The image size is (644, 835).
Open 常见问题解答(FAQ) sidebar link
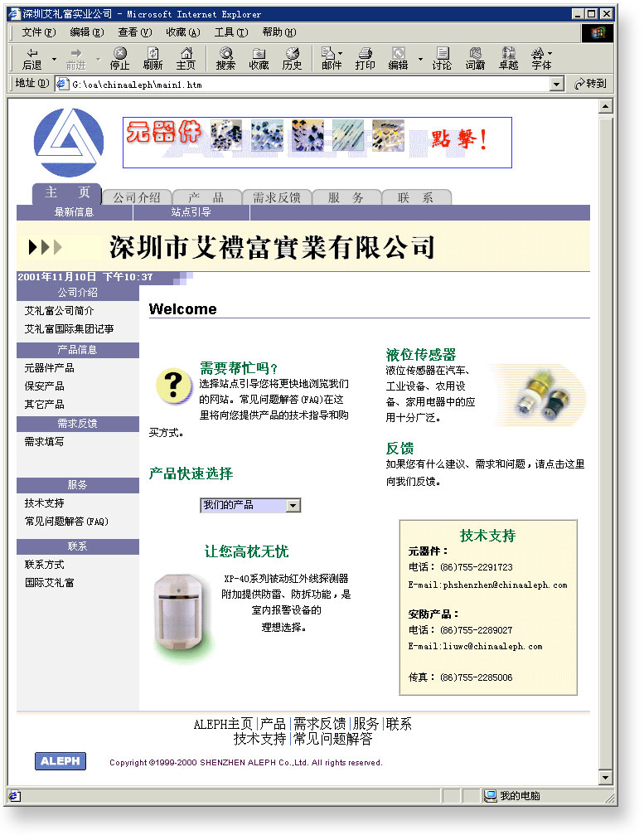[66, 522]
